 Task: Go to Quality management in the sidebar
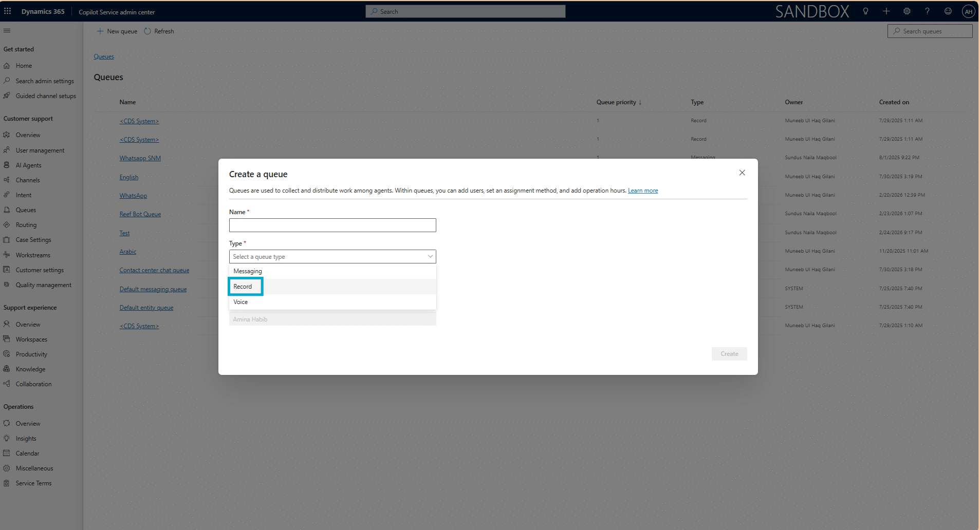point(44,285)
